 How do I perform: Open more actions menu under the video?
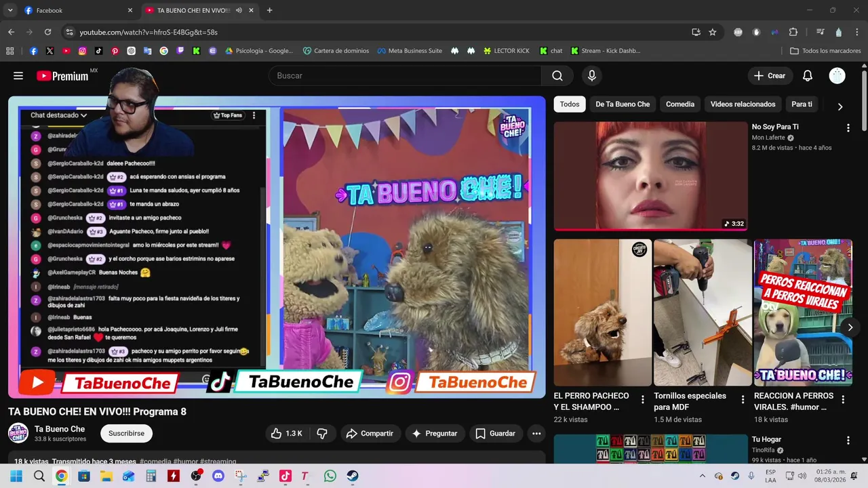[x=536, y=433]
